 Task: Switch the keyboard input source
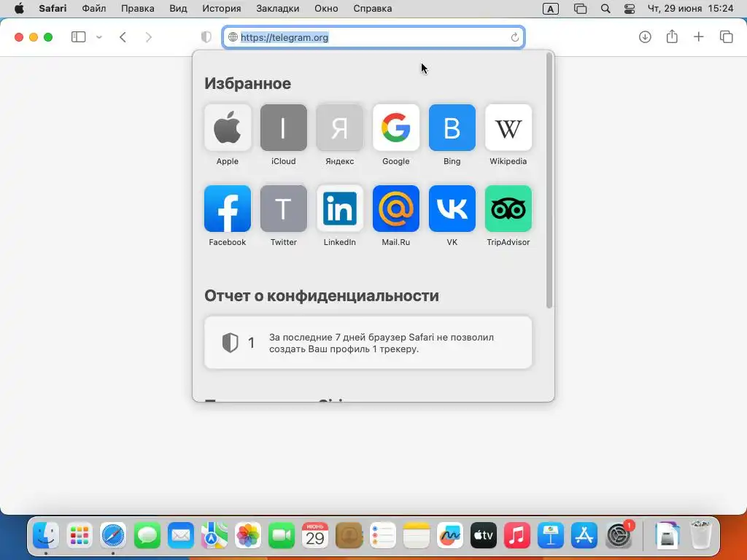pyautogui.click(x=550, y=9)
